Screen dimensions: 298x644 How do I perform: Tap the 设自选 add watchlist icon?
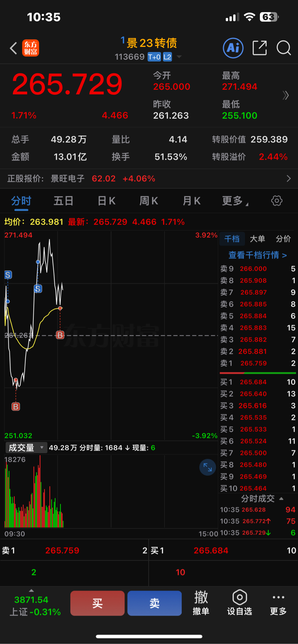[239, 603]
